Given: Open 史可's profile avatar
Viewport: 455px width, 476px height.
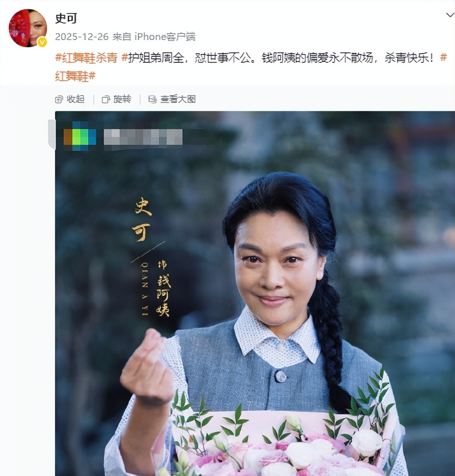Looking at the screenshot, I should click(x=28, y=28).
